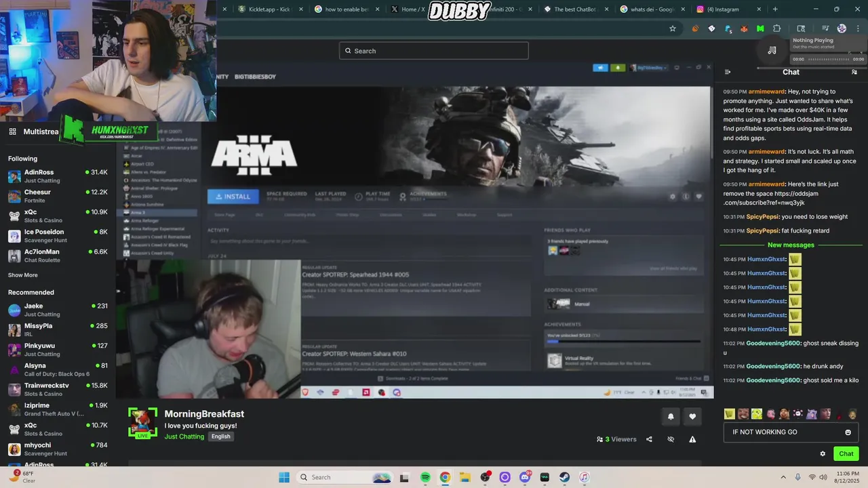Open a new browser tab with plus
This screenshot has height=488, width=868.
click(x=775, y=9)
